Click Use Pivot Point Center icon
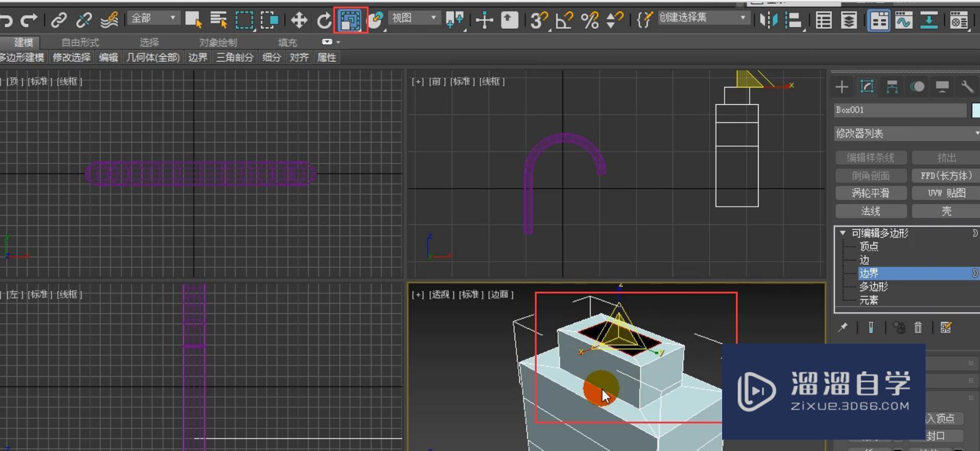 (x=455, y=21)
